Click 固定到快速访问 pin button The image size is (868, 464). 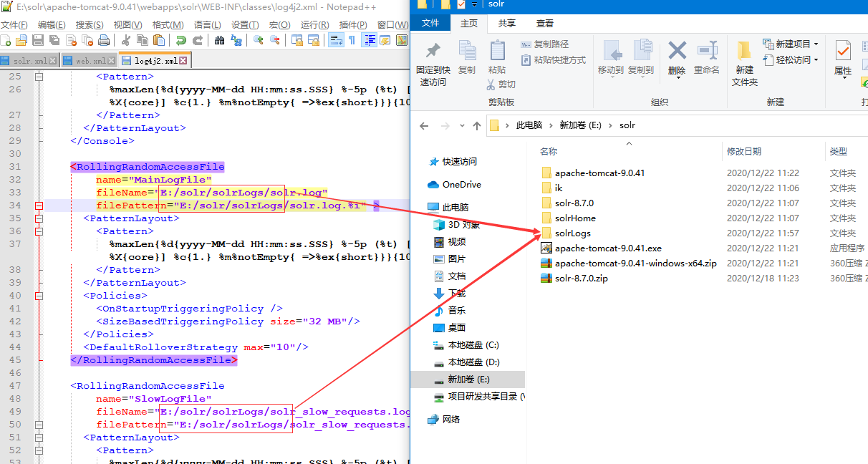click(433, 64)
